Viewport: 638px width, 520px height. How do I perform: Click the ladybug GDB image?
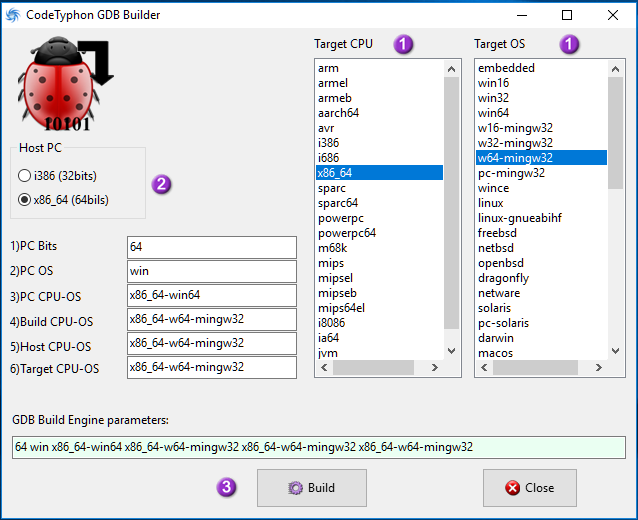point(65,84)
